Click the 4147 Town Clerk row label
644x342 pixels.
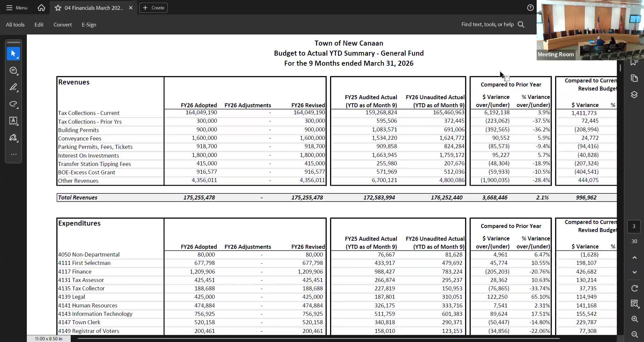coord(79,322)
